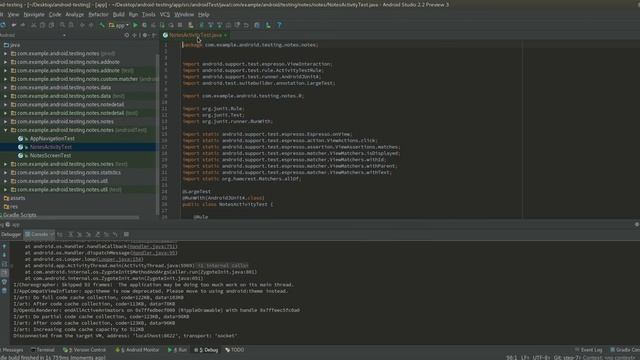Image resolution: width=640 pixels, height=360 pixels.
Task: Open the Handler.java link in stack trace
Action: 153,247
